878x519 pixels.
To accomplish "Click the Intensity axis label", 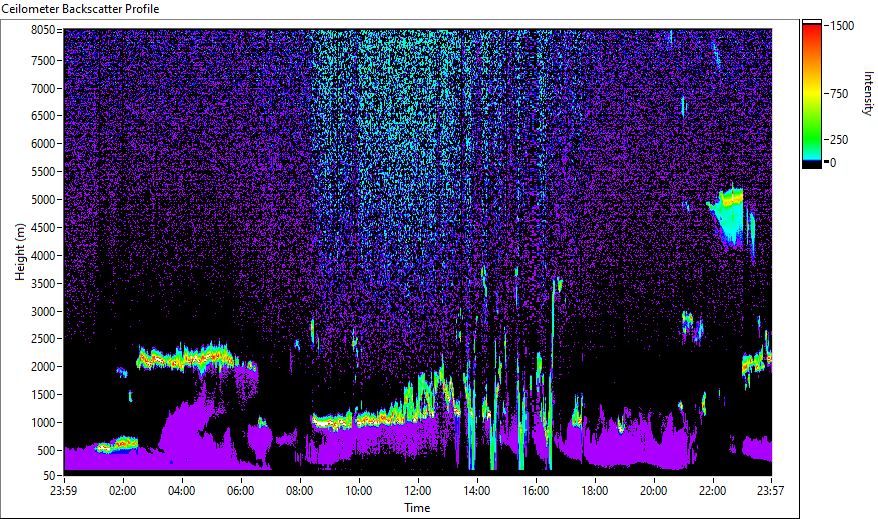I will tap(867, 93).
